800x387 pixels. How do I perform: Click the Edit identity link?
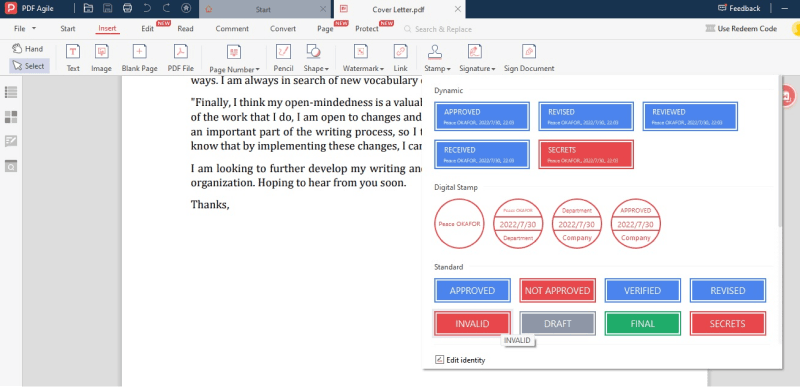tap(465, 360)
